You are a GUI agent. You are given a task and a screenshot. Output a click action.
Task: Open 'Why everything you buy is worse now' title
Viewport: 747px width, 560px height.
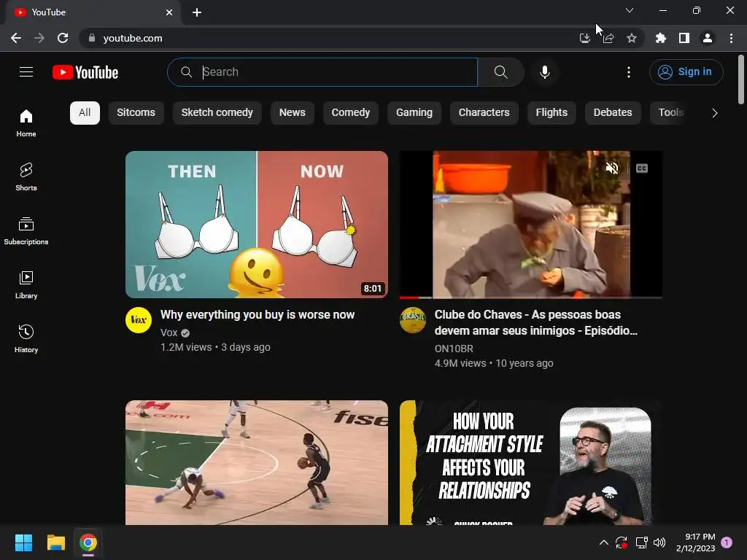coord(258,315)
